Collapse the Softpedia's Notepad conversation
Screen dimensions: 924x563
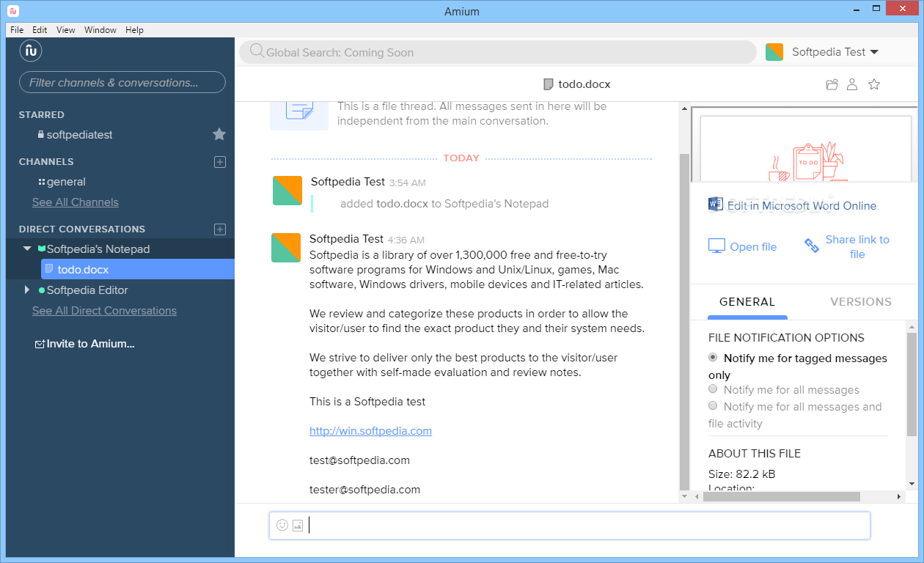click(27, 249)
